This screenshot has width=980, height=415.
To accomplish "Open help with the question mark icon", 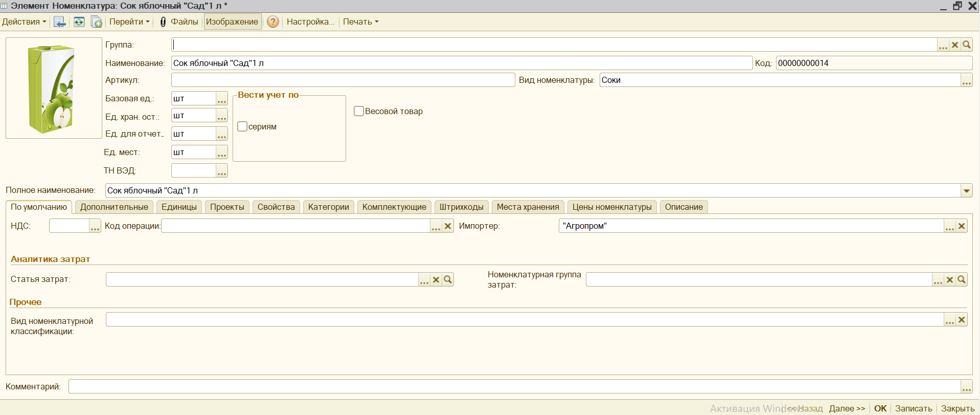I will pos(273,22).
